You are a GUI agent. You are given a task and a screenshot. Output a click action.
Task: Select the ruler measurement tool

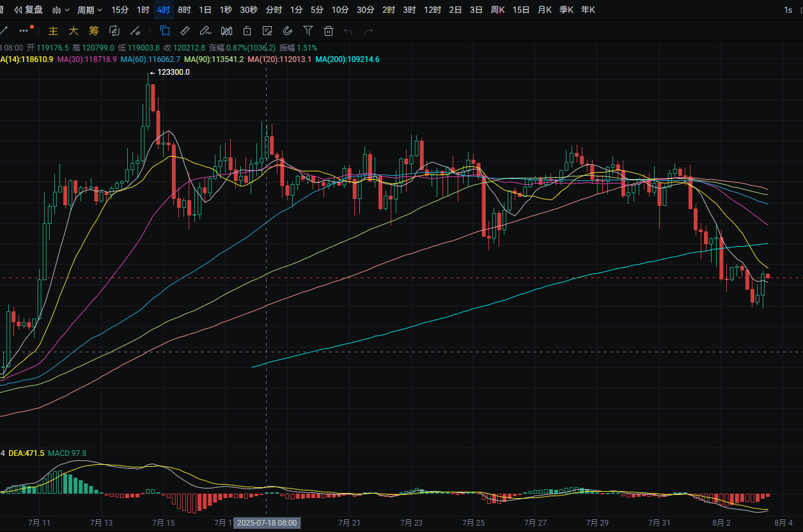point(185,30)
